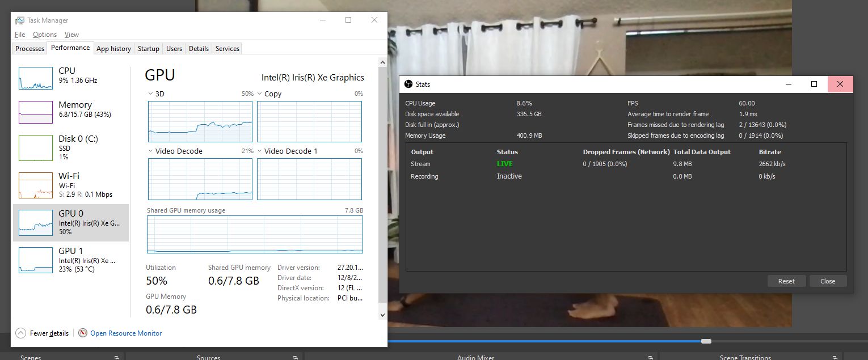This screenshot has width=868, height=360.
Task: Open the View menu in Task Manager
Action: tap(71, 35)
